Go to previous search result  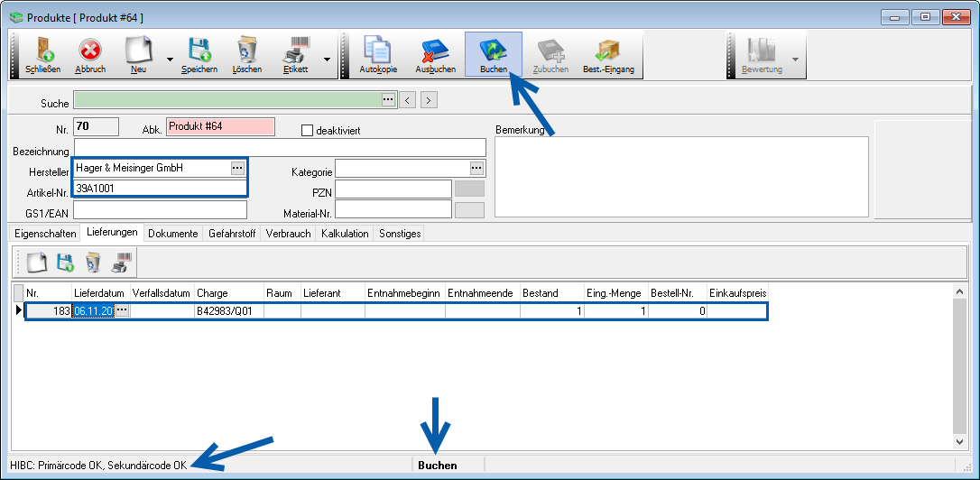click(407, 100)
